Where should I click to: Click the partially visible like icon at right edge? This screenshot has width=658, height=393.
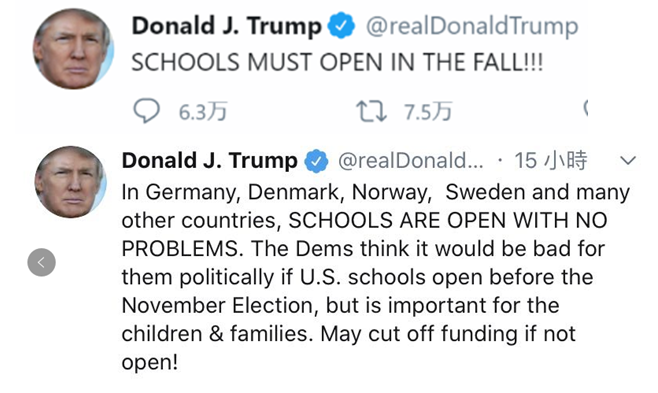(x=586, y=108)
